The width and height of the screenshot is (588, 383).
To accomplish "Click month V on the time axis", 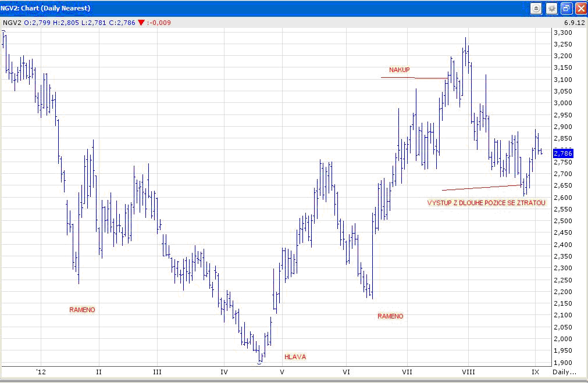I will [282, 372].
